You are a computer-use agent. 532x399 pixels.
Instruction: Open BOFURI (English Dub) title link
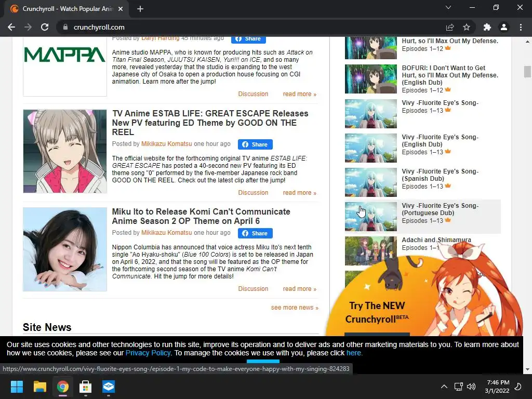tap(450, 75)
